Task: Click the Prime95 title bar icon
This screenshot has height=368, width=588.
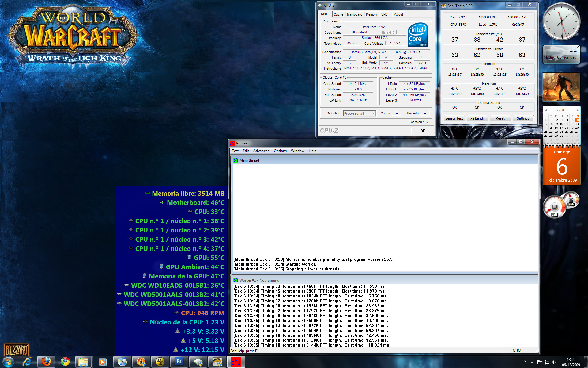Action: coord(232,143)
